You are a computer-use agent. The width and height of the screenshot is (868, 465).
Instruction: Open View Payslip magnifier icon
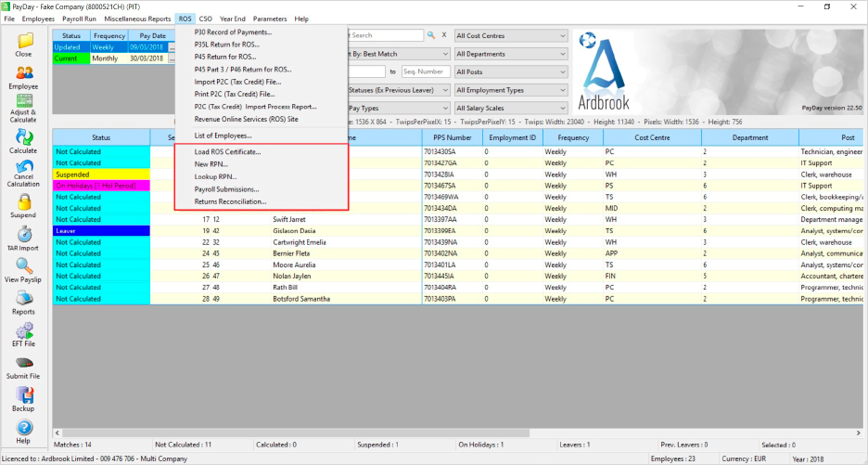pyautogui.click(x=24, y=266)
